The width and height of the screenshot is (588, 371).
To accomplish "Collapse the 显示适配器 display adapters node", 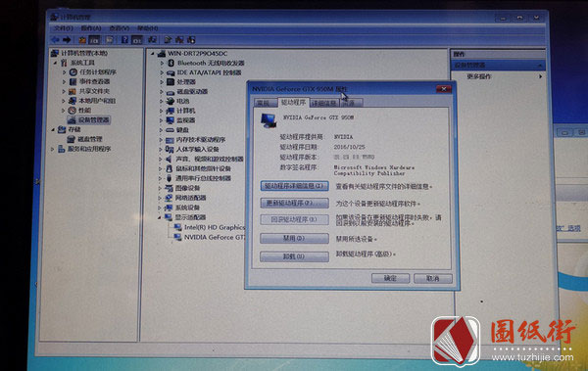I will 160,217.
